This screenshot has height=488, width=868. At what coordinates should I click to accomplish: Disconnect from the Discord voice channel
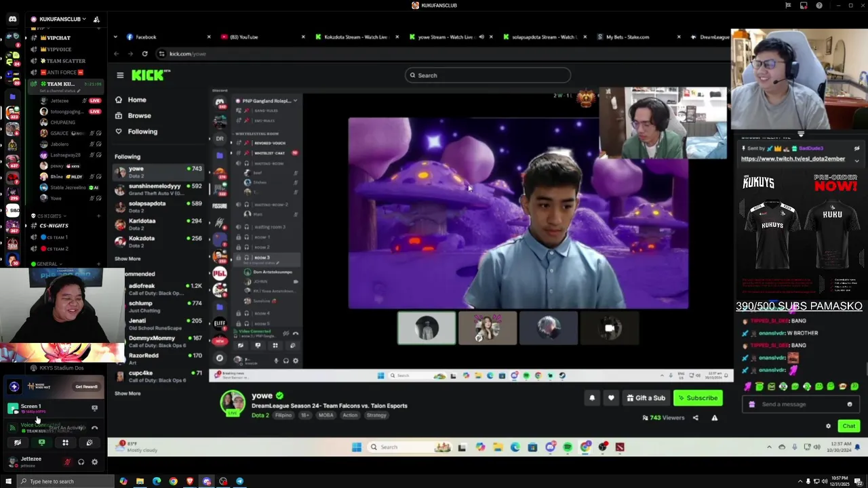pos(94,428)
